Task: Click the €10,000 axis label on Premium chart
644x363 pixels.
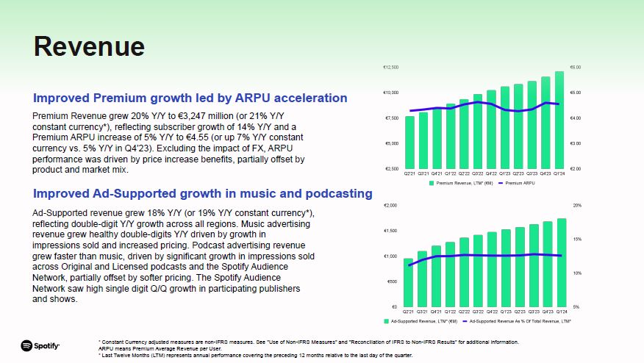Action: (390, 93)
